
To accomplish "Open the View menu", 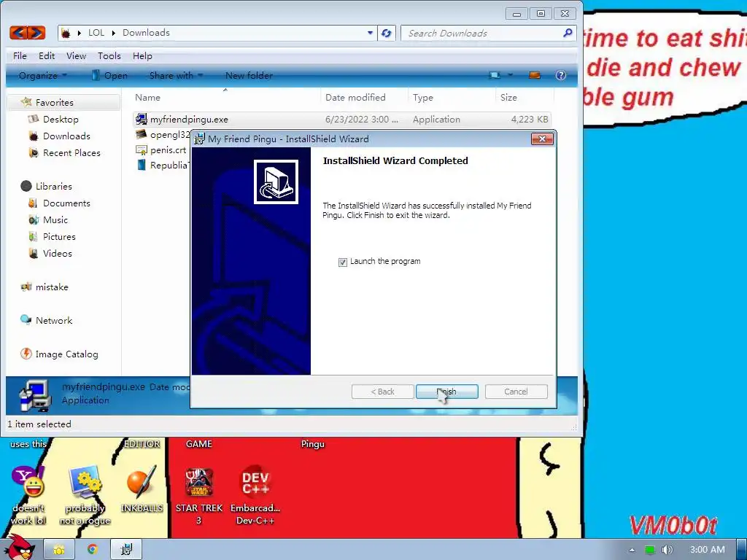I will click(x=76, y=55).
